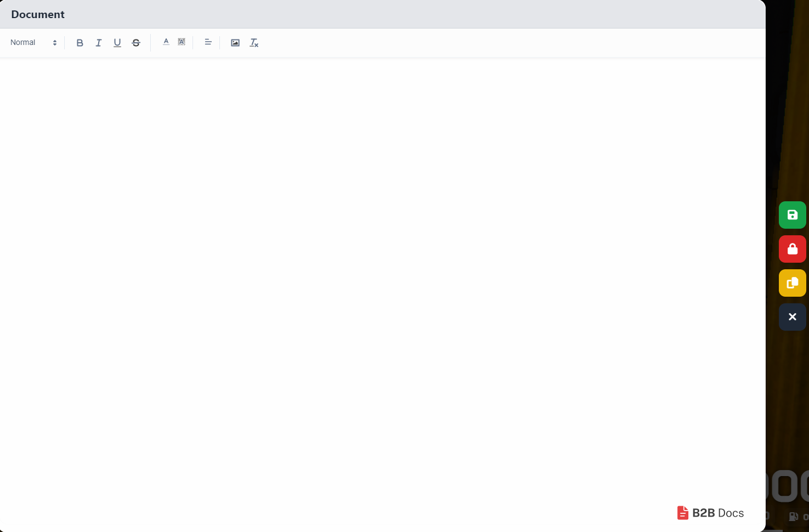Open the text alignment dropdown
This screenshot has height=532, width=809.
tap(208, 42)
